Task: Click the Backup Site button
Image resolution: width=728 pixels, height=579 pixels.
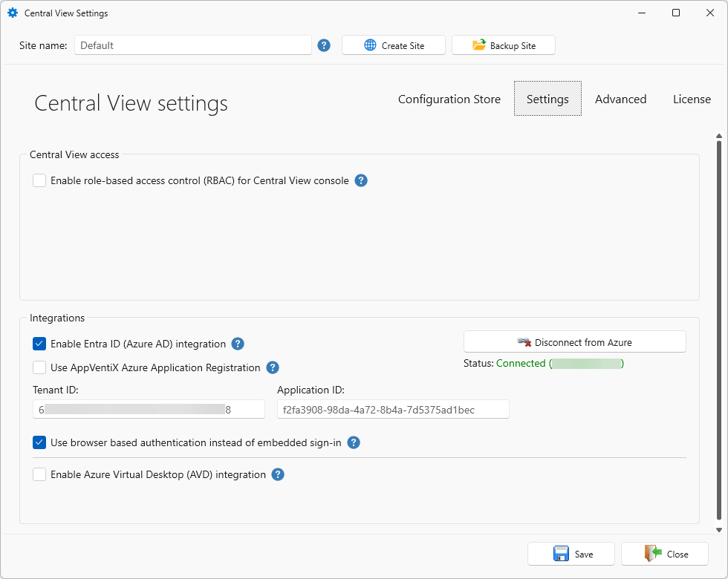Action: (x=504, y=45)
